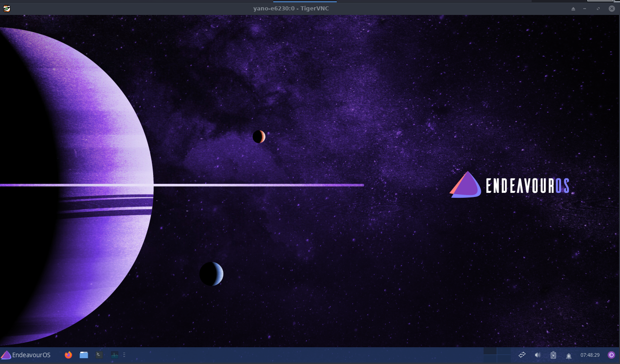Open the EndeavourOS application menu
The height and width of the screenshot is (364, 620).
(26, 355)
